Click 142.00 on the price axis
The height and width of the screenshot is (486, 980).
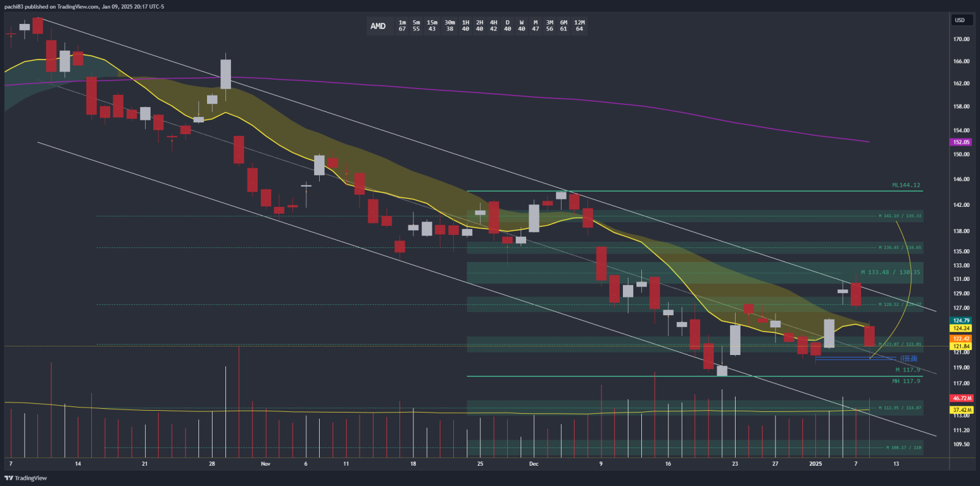(x=961, y=205)
